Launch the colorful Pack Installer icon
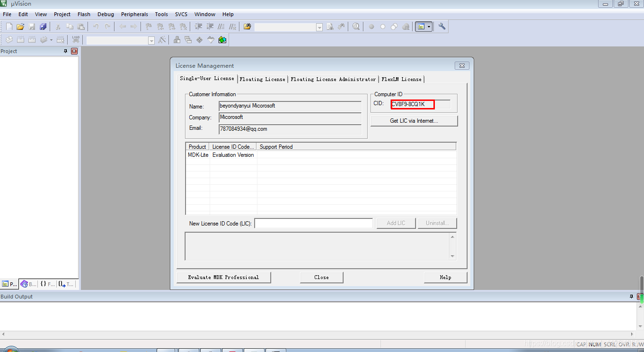This screenshot has height=352, width=644. coord(222,40)
